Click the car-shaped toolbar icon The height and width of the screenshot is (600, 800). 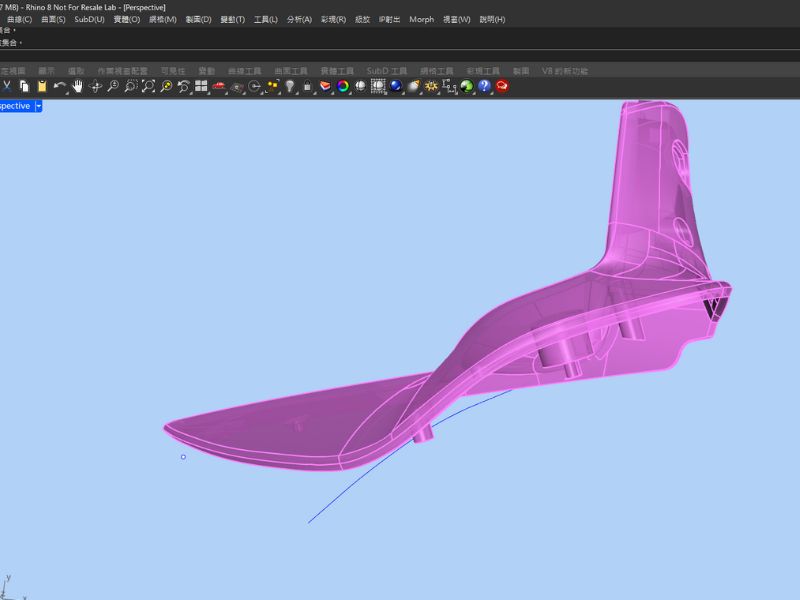click(219, 87)
